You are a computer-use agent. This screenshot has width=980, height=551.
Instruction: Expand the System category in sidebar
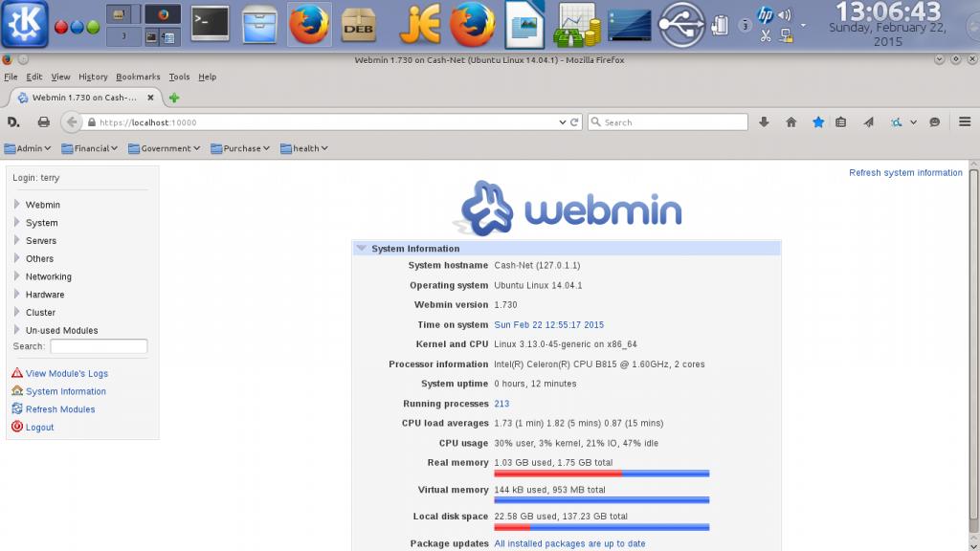point(41,223)
